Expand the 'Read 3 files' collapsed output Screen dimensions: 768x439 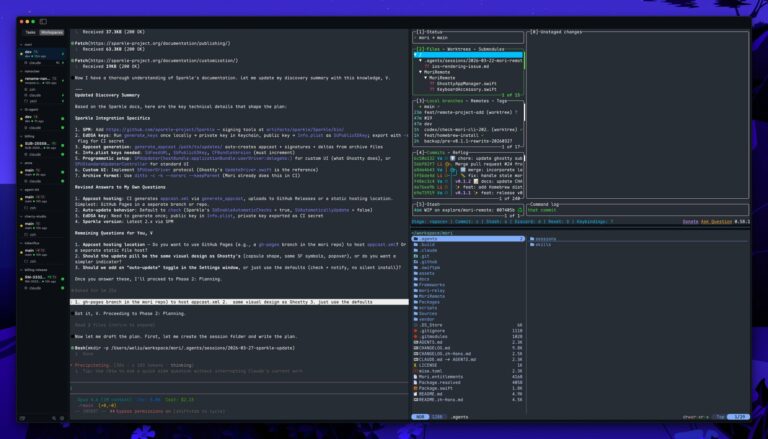pos(115,325)
